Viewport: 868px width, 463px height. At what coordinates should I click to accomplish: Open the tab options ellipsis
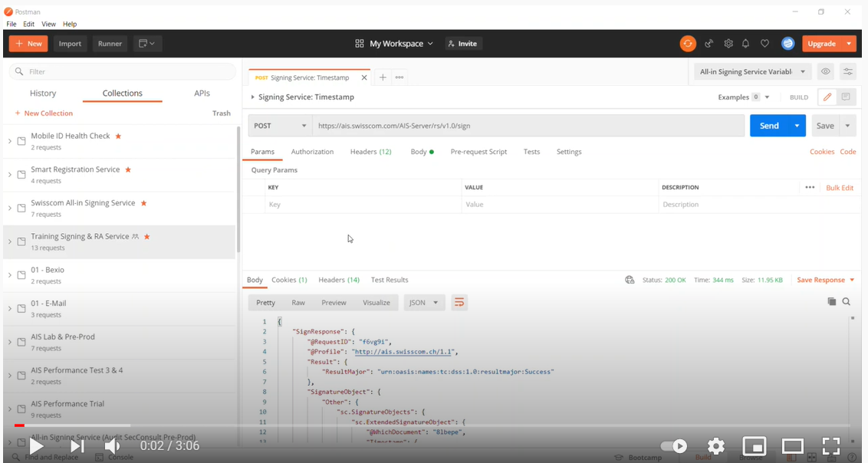[x=399, y=77]
